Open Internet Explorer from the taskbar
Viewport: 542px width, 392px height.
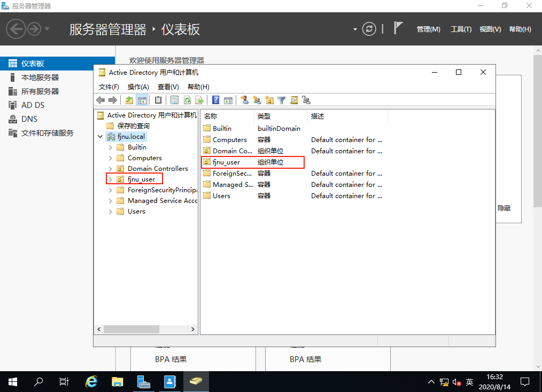pos(91,382)
